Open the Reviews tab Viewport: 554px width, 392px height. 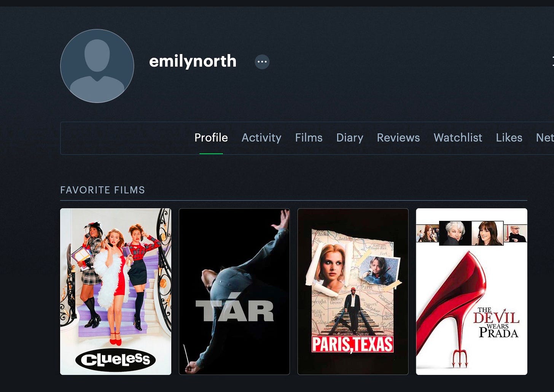pyautogui.click(x=398, y=138)
